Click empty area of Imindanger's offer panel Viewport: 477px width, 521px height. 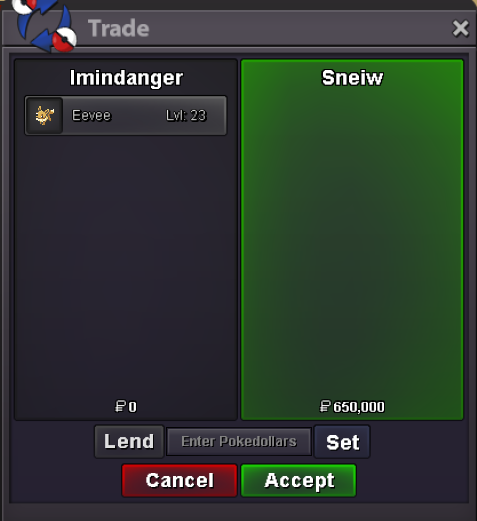tap(126, 267)
